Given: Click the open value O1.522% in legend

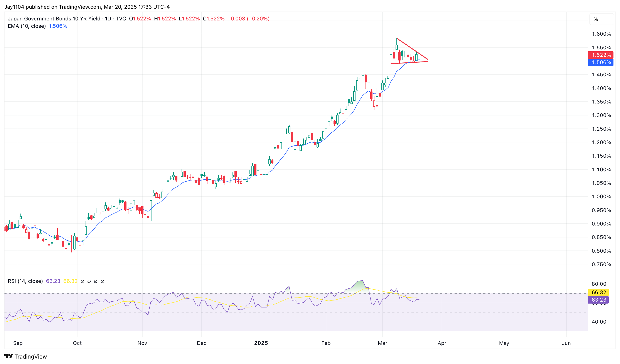Looking at the screenshot, I should (x=140, y=19).
